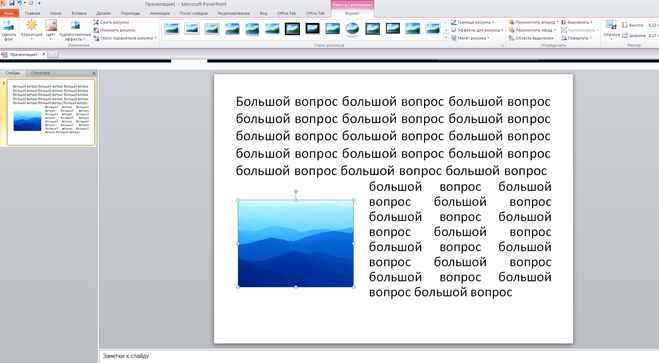Click new document tab button
The image size is (659, 363).
tap(53, 55)
